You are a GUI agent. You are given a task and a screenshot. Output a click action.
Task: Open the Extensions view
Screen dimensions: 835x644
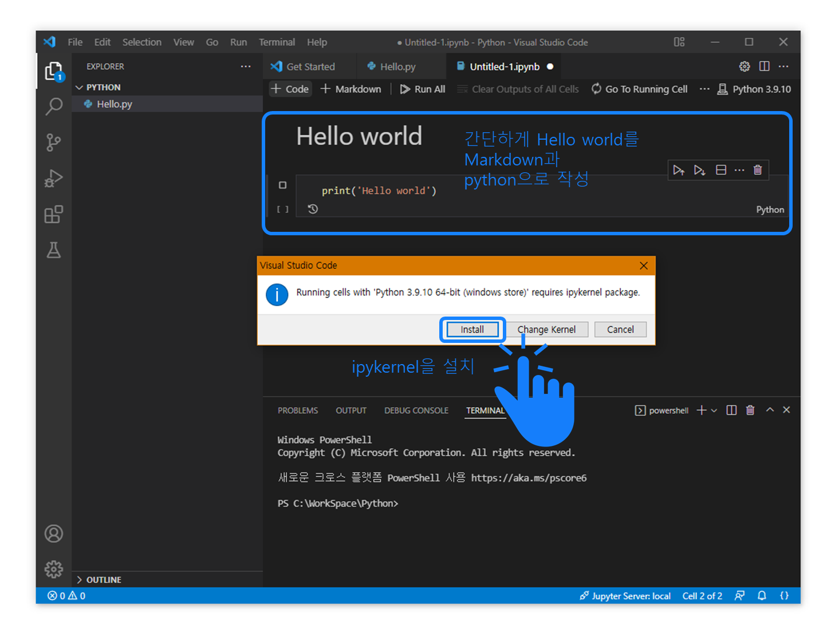pyautogui.click(x=54, y=215)
